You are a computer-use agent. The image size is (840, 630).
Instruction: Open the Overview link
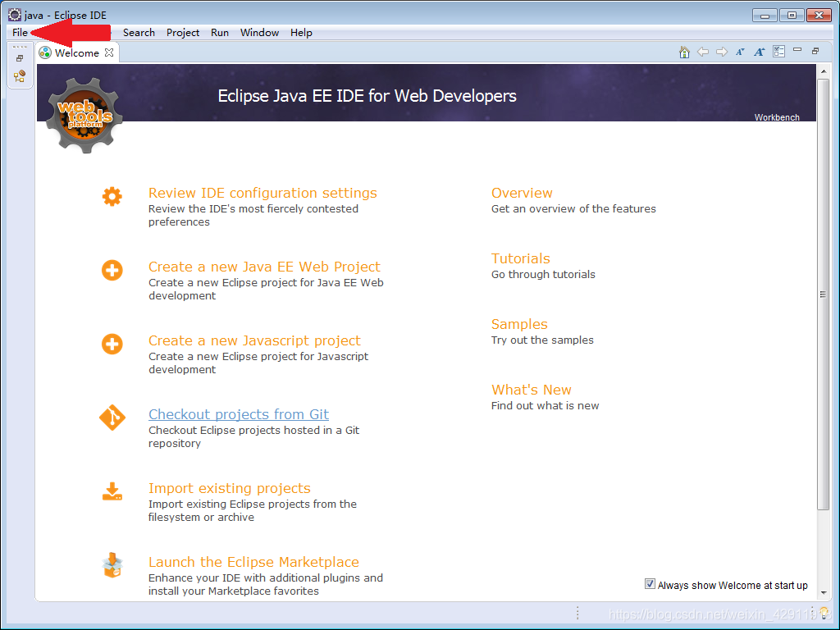coord(522,193)
